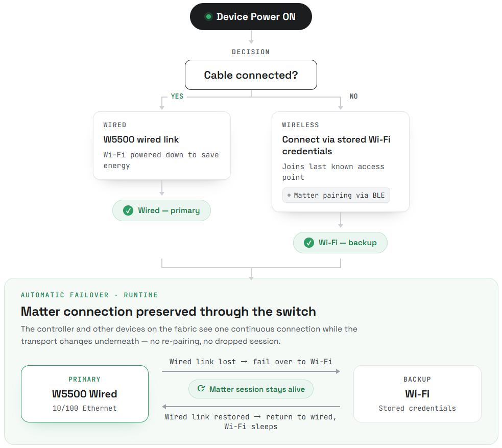The width and height of the screenshot is (502, 448).
Task: Click the arrowhead of the return to wired arrow
Action: point(164,407)
